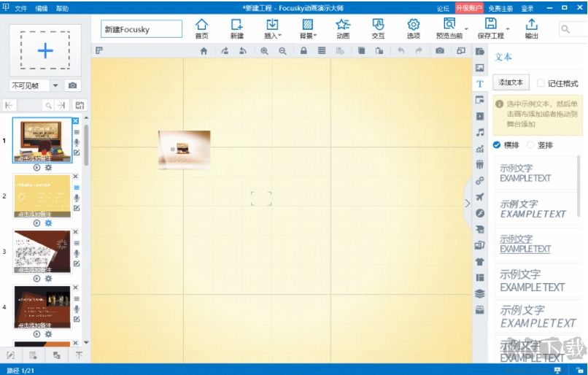Select slide 1 thumbnail
The image size is (588, 375).
pos(42,140)
